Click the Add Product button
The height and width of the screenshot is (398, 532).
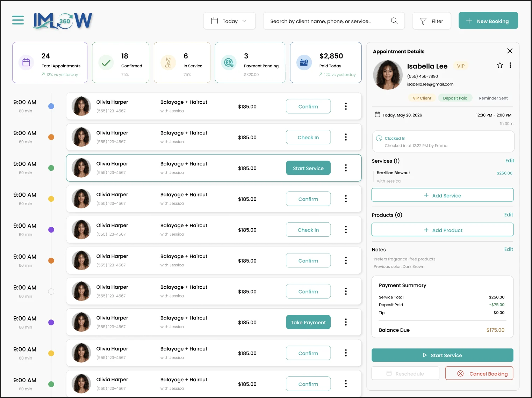click(x=442, y=230)
